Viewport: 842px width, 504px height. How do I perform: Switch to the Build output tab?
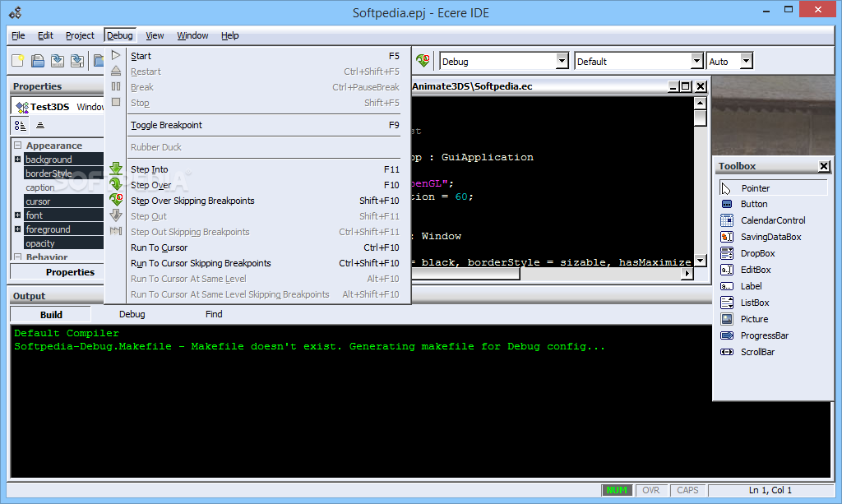[51, 315]
